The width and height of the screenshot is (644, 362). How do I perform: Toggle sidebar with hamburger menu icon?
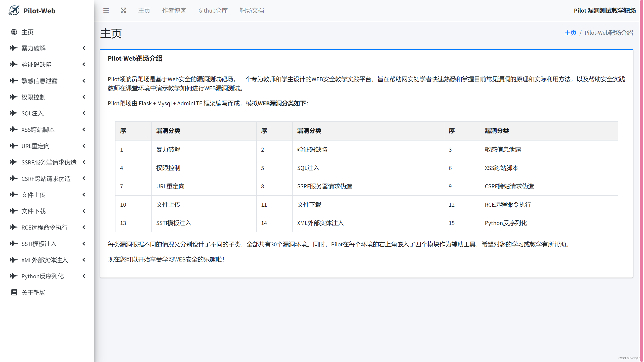[106, 11]
